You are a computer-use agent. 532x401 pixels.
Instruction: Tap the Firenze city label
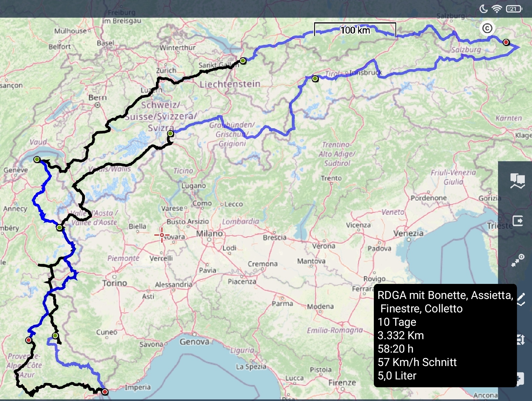point(342,382)
